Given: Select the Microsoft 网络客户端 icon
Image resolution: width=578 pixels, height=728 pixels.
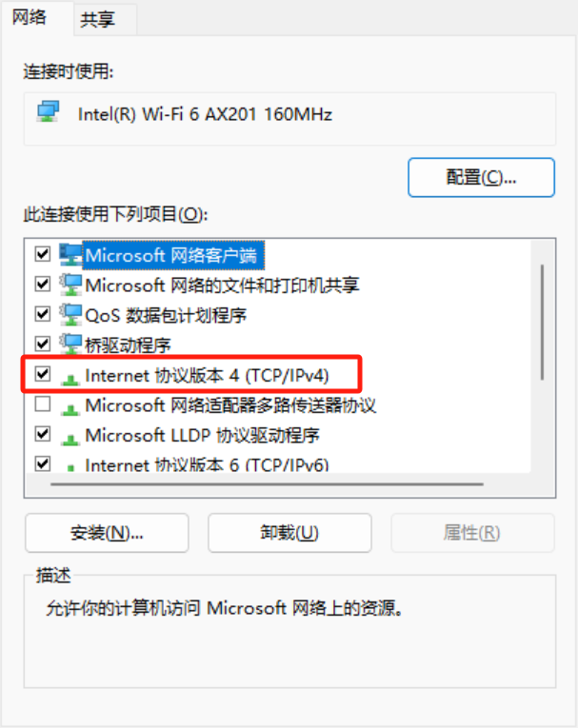Looking at the screenshot, I should coord(70,255).
